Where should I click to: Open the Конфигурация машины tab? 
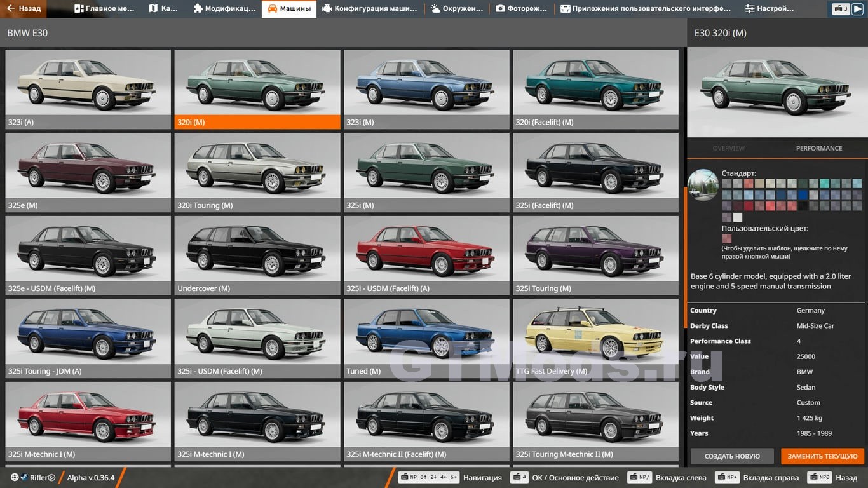pos(369,9)
